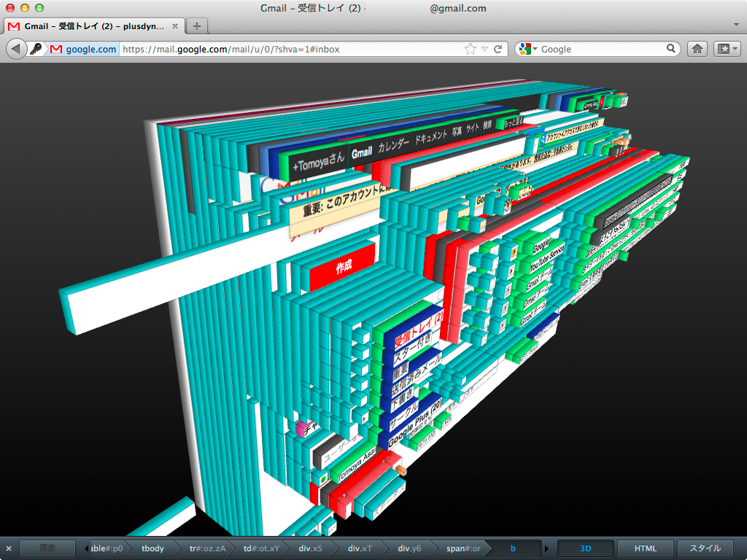Viewport: 747px width, 560px height.
Task: Toggle the スタイル panel button
Action: pos(705,548)
